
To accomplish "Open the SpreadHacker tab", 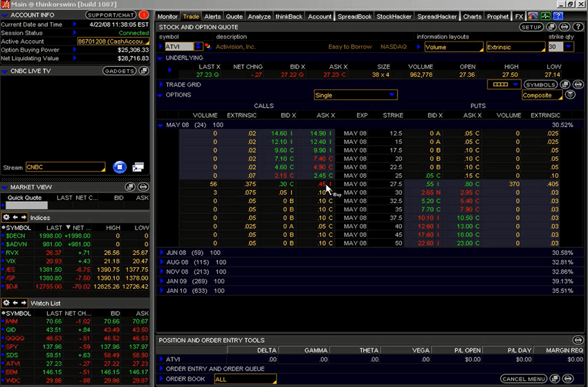I will (x=437, y=17).
